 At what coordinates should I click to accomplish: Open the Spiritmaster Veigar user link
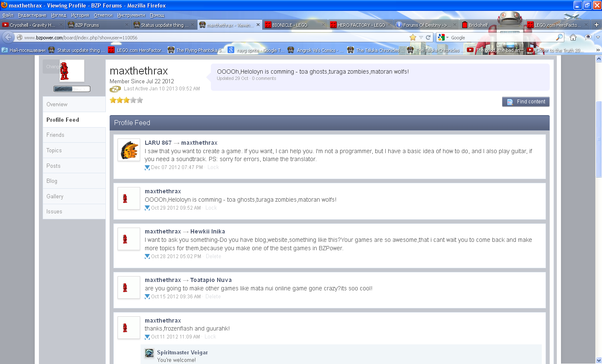coord(182,353)
